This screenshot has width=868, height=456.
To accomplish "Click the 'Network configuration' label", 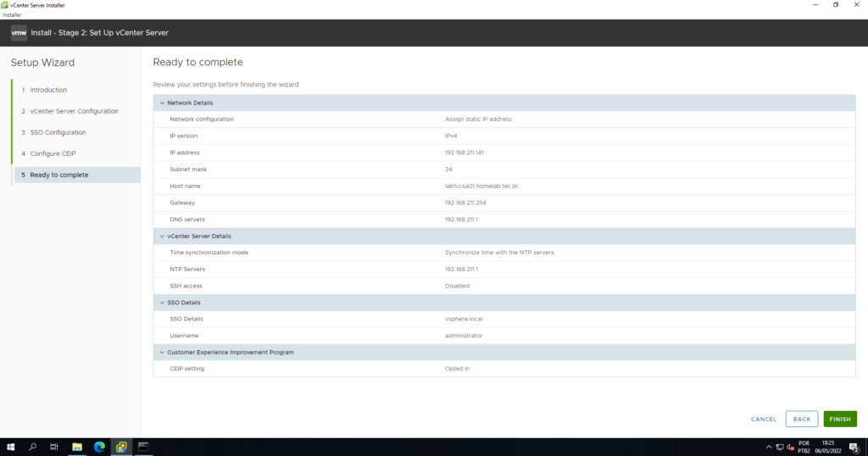I will click(202, 119).
